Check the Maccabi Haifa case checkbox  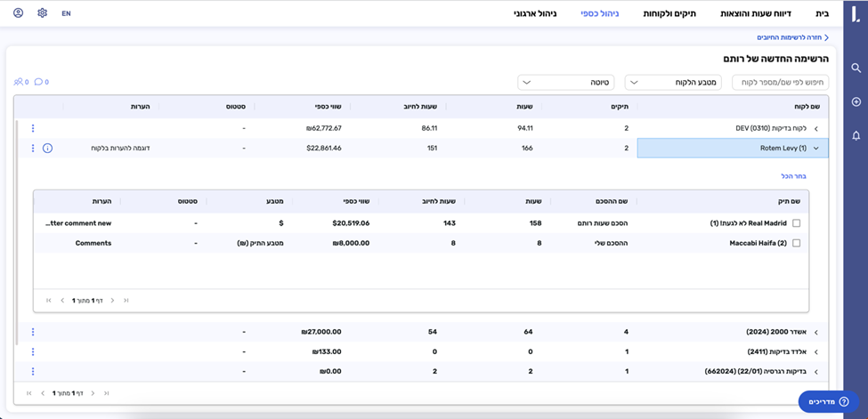(x=796, y=243)
